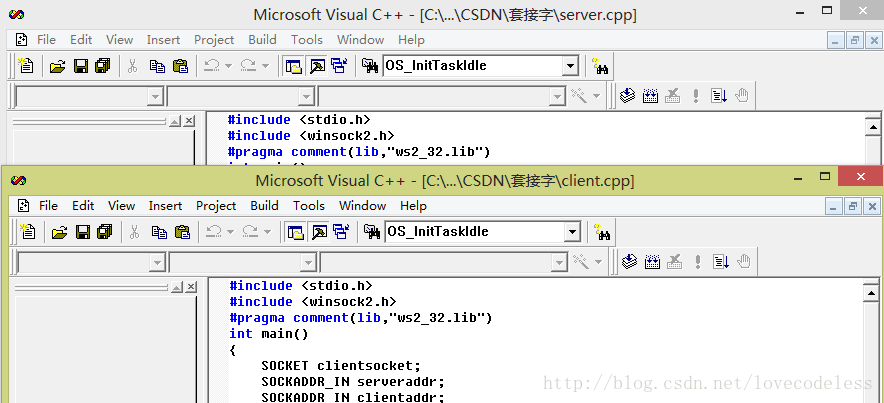Click New Text File icon in server.cpp window

pos(25,66)
